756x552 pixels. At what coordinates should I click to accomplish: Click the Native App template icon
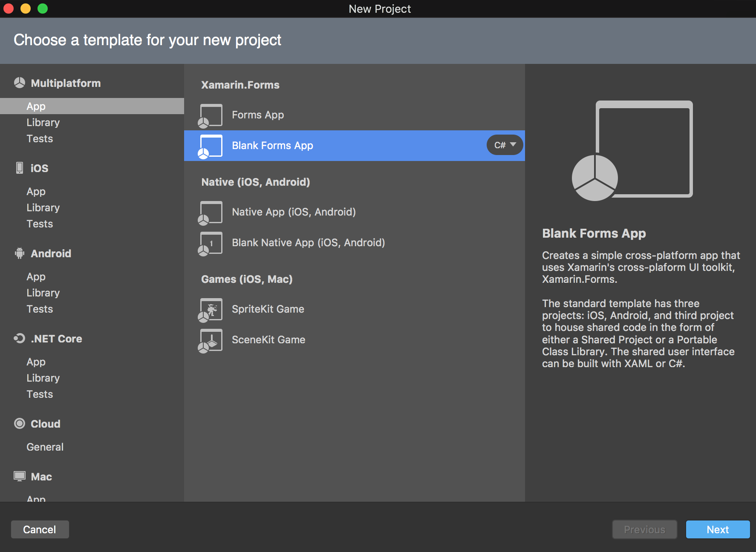211,212
